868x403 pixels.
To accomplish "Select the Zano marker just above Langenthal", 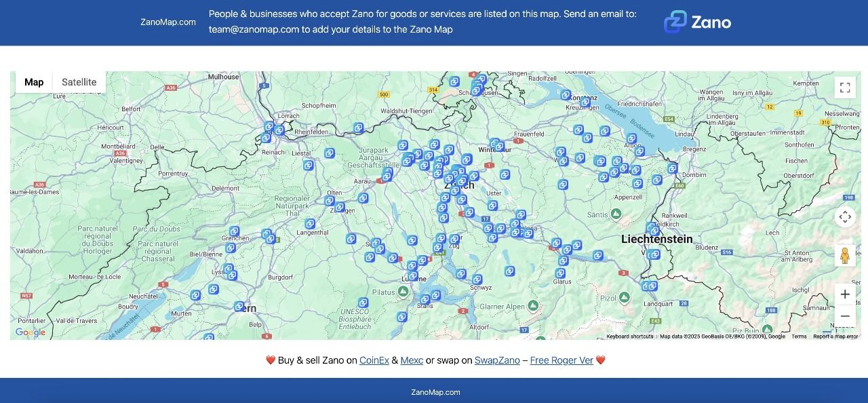I will [310, 224].
